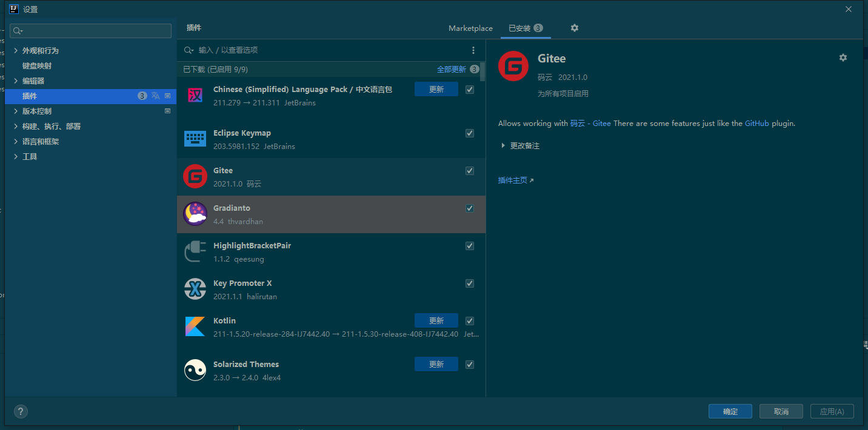Disable HighlightBracketPair via its checkbox
Screen dimensions: 868x430
point(470,246)
